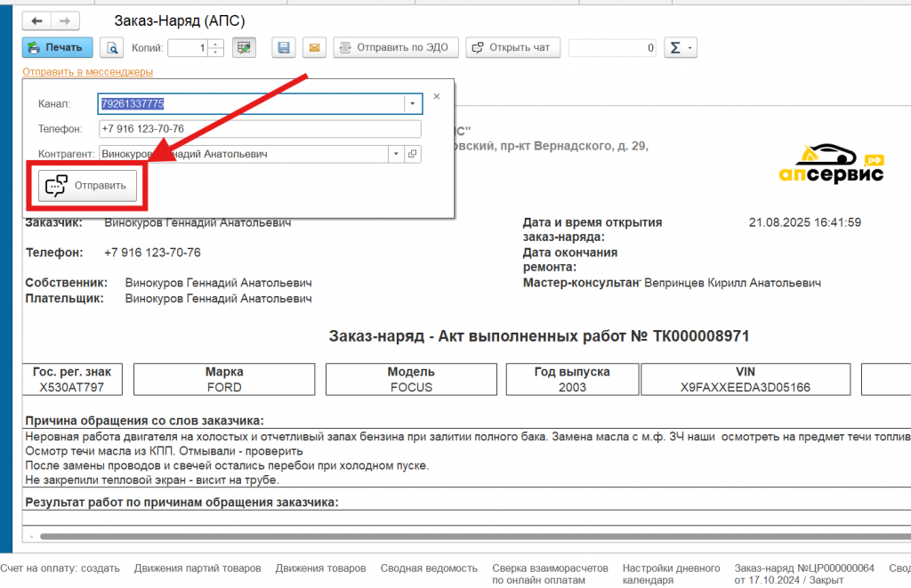Open Отправить в мессенджеры link

(87, 71)
